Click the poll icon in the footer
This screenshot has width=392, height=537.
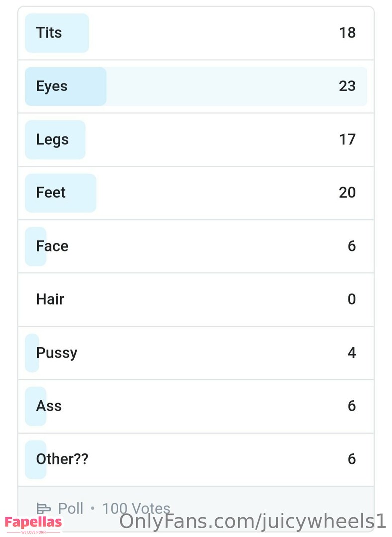(44, 508)
